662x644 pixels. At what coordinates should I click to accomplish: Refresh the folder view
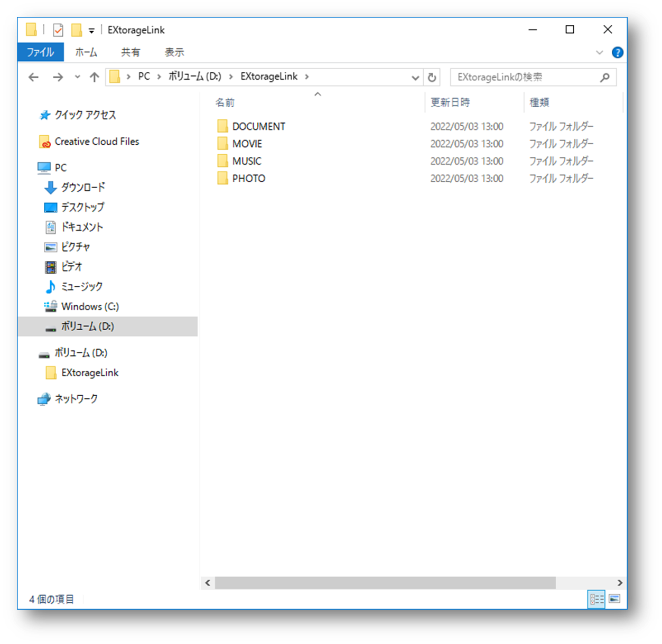point(432,78)
